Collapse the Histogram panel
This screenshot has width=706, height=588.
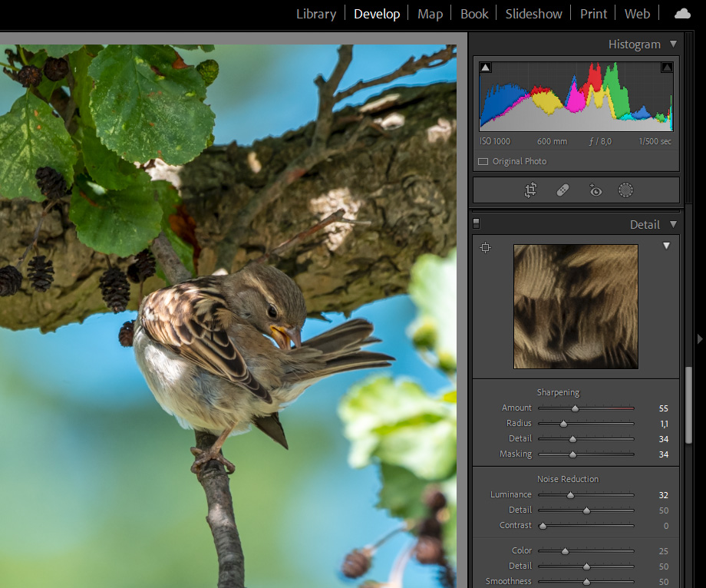(x=673, y=45)
